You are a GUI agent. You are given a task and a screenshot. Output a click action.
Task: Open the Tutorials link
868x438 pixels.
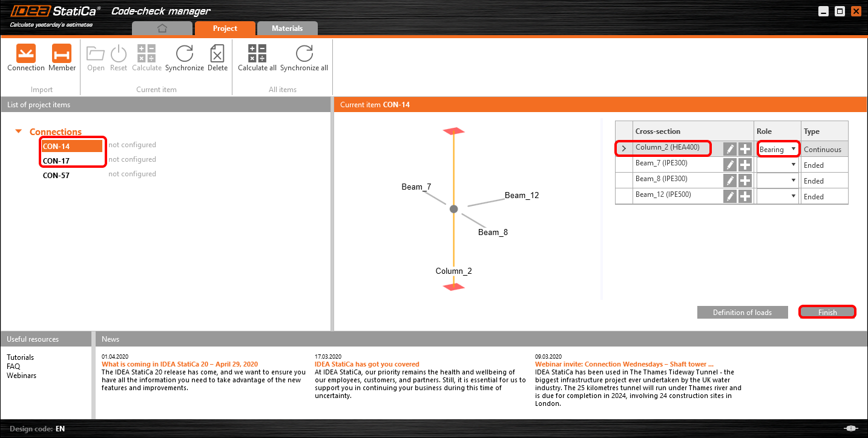click(x=21, y=357)
